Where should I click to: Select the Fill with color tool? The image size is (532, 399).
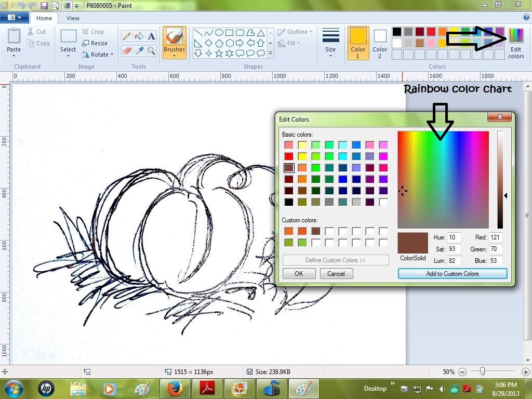[x=138, y=36]
